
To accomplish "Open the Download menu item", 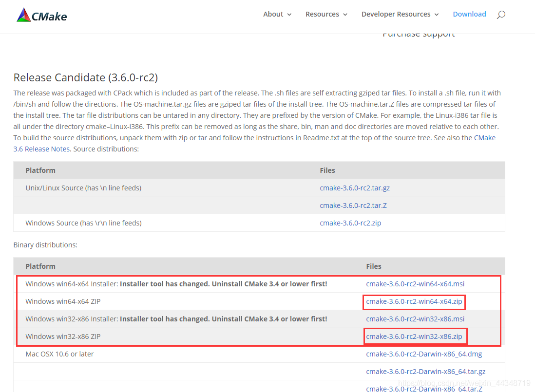I will 469,14.
